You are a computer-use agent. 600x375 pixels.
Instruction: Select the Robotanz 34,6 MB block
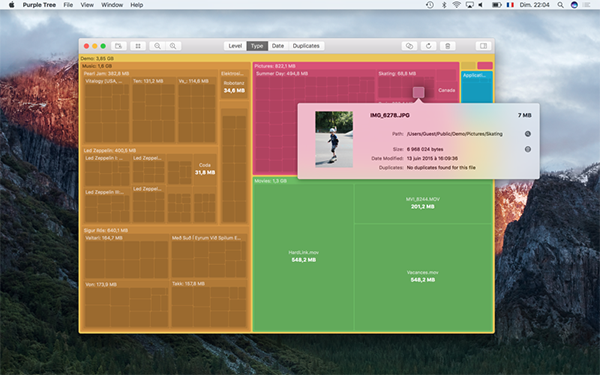coord(234,87)
